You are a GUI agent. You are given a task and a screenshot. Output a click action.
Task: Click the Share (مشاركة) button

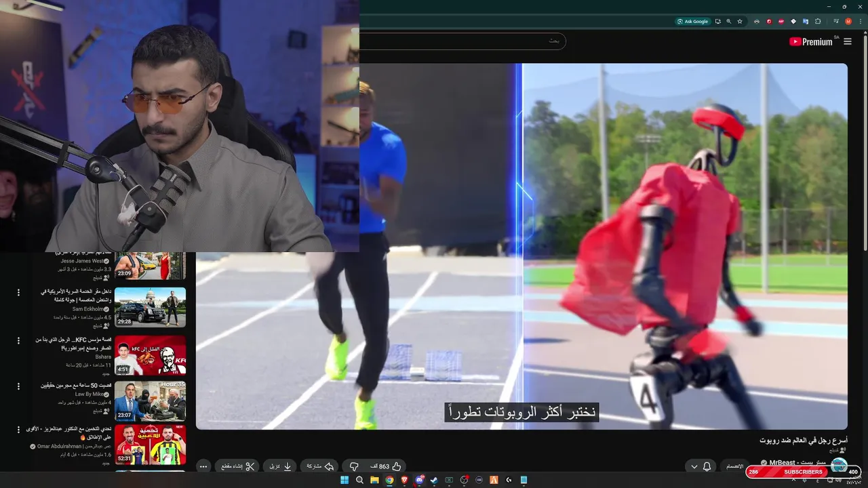(320, 466)
